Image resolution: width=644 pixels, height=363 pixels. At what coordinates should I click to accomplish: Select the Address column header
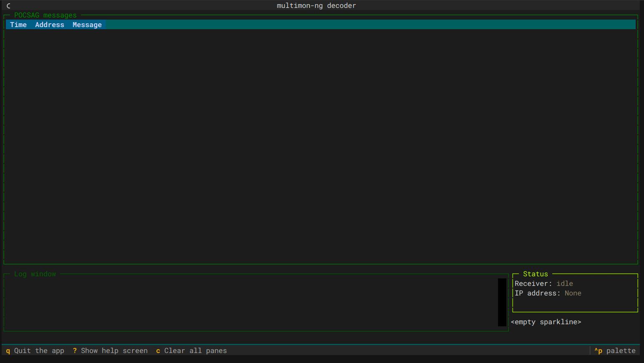[x=50, y=25]
